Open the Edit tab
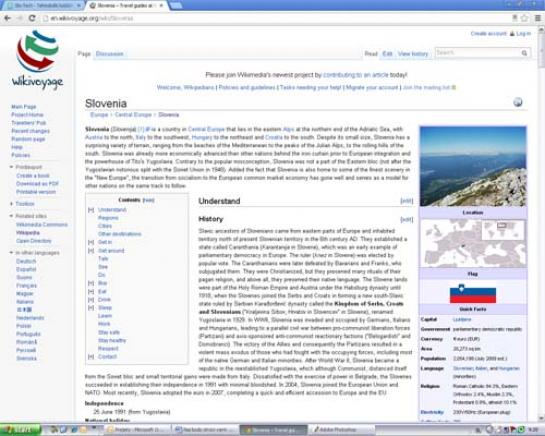This screenshot has height=436, width=545. 387,54
